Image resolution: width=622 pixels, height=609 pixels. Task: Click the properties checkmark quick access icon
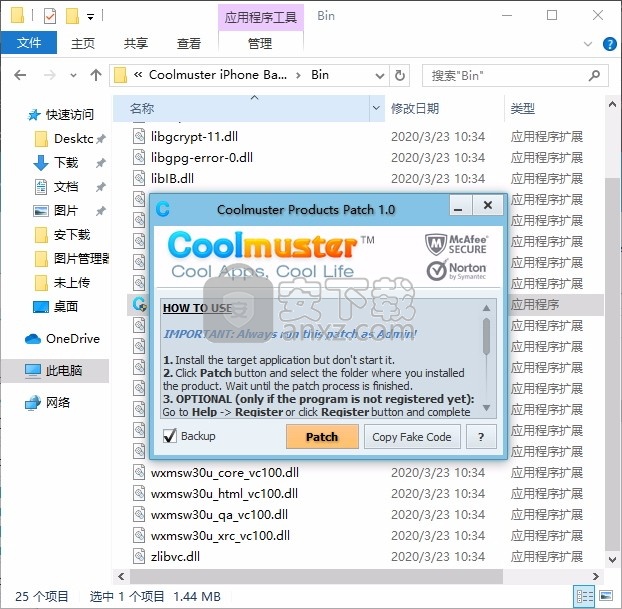point(50,16)
